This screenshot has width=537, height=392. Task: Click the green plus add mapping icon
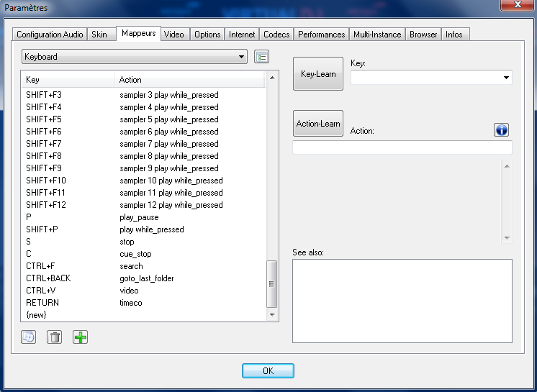80,337
